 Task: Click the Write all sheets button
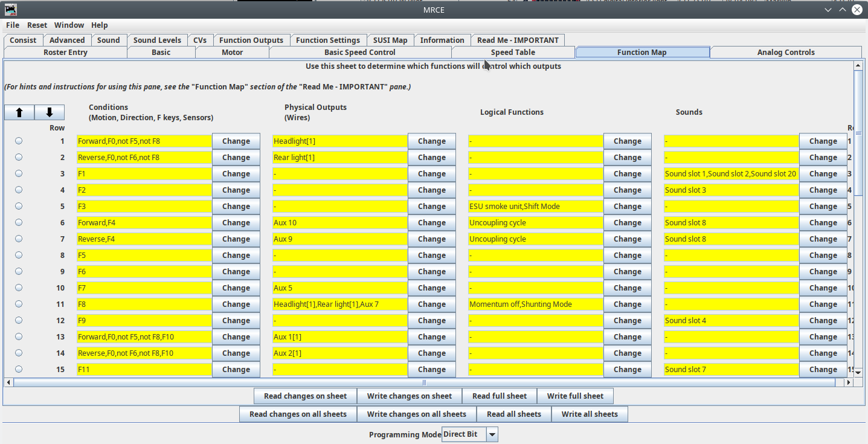(590, 414)
